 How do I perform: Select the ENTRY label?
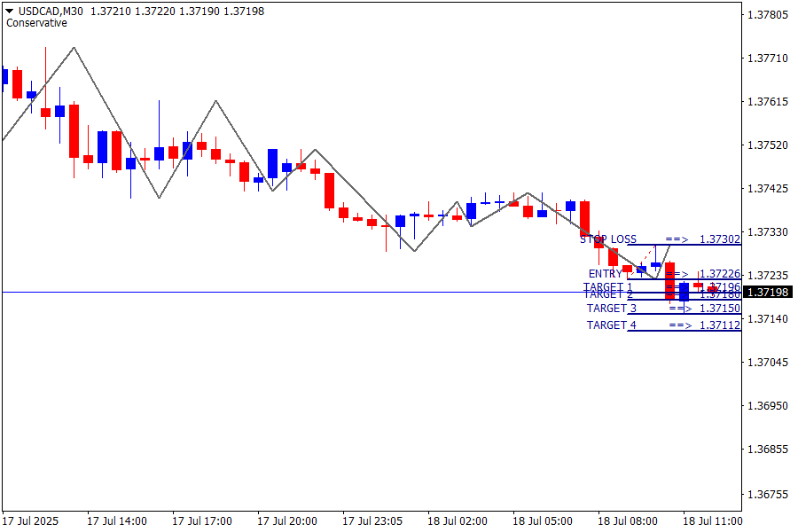(605, 274)
